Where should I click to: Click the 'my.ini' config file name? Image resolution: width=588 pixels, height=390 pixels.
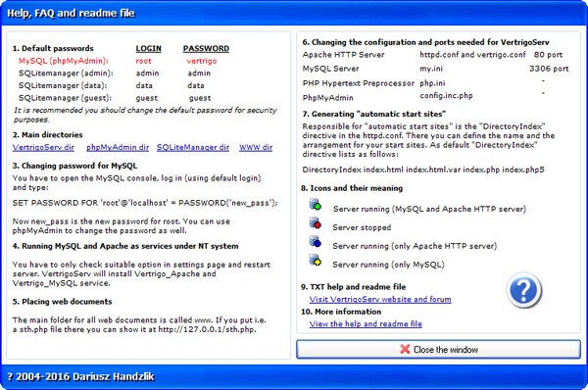(x=431, y=69)
